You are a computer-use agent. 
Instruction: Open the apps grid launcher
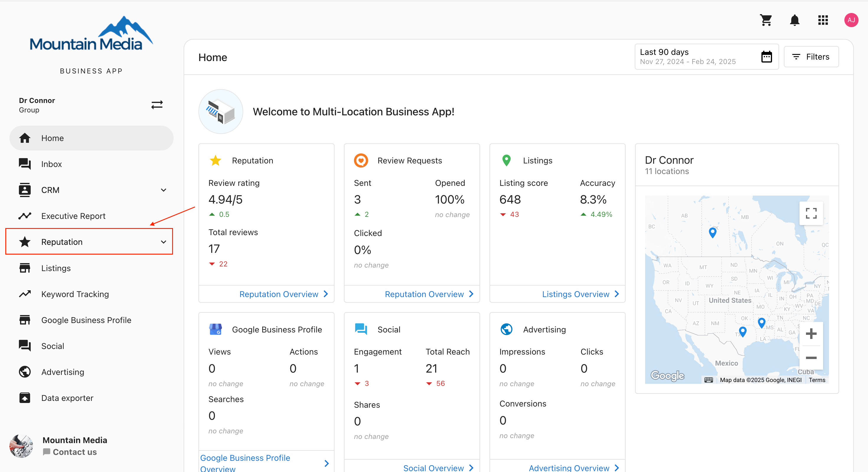coord(823,20)
